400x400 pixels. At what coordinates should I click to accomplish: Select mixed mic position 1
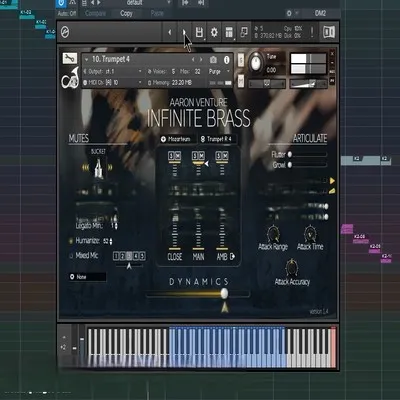(x=116, y=256)
